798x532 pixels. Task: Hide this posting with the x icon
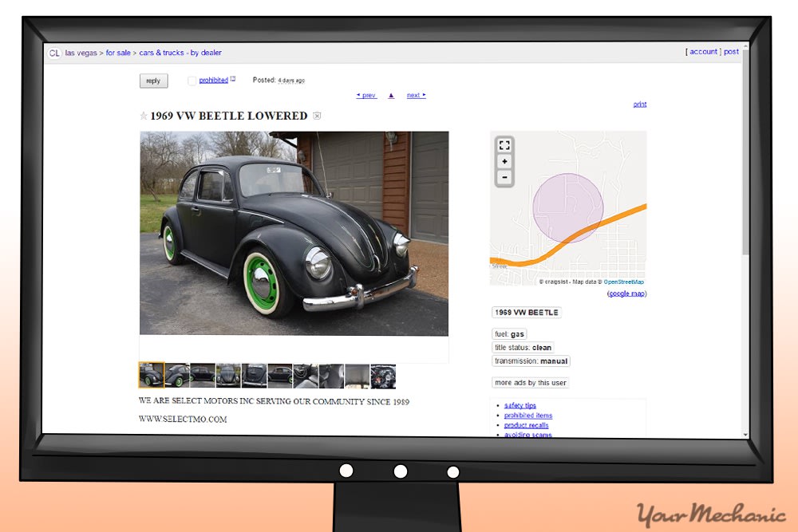pyautogui.click(x=317, y=116)
